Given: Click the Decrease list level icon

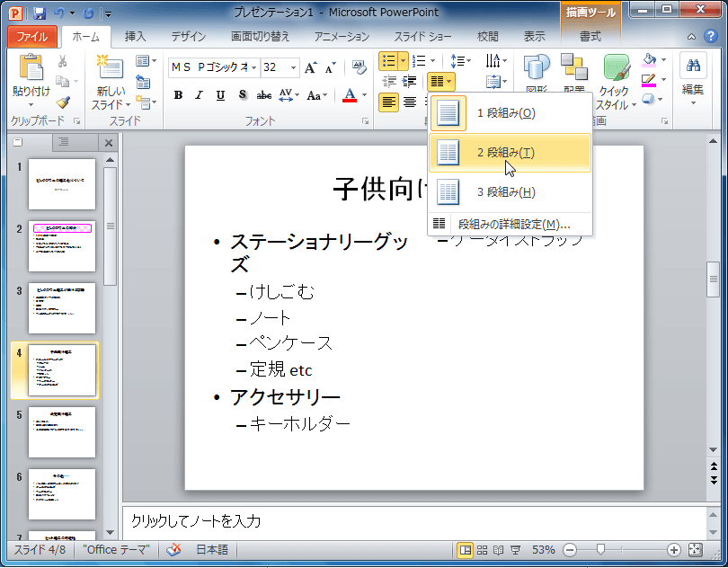Looking at the screenshot, I should click(389, 82).
